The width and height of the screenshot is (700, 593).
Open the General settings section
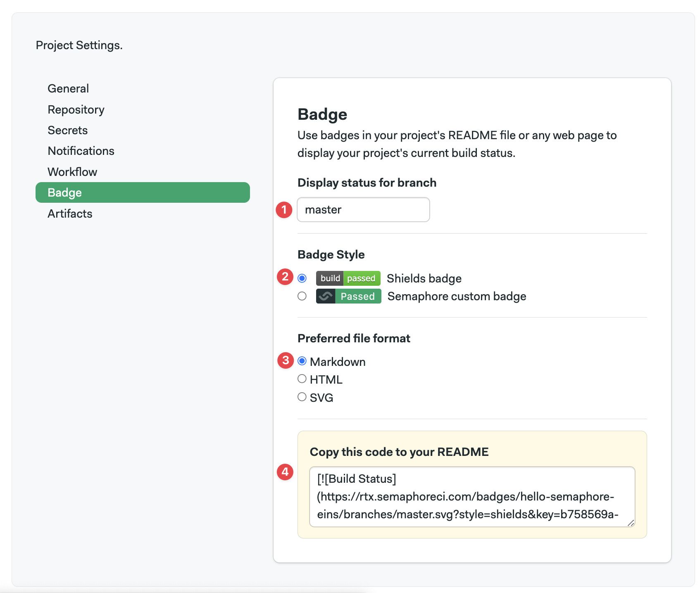click(x=68, y=88)
